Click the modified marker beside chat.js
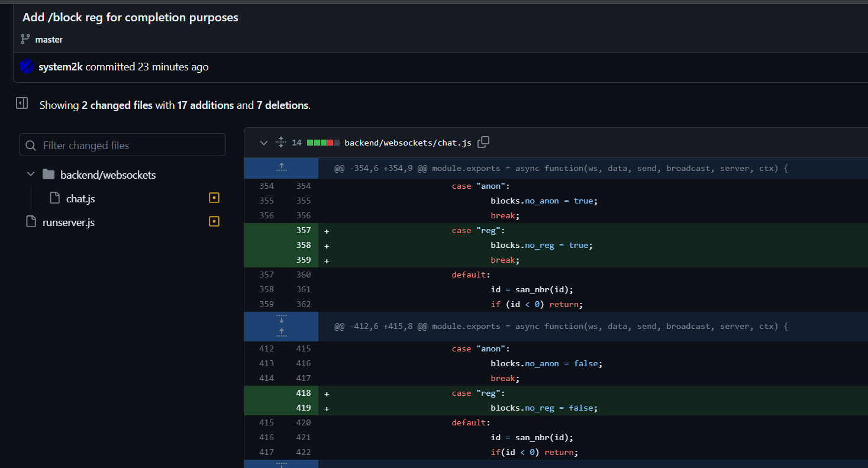The height and width of the screenshot is (468, 868). [214, 198]
